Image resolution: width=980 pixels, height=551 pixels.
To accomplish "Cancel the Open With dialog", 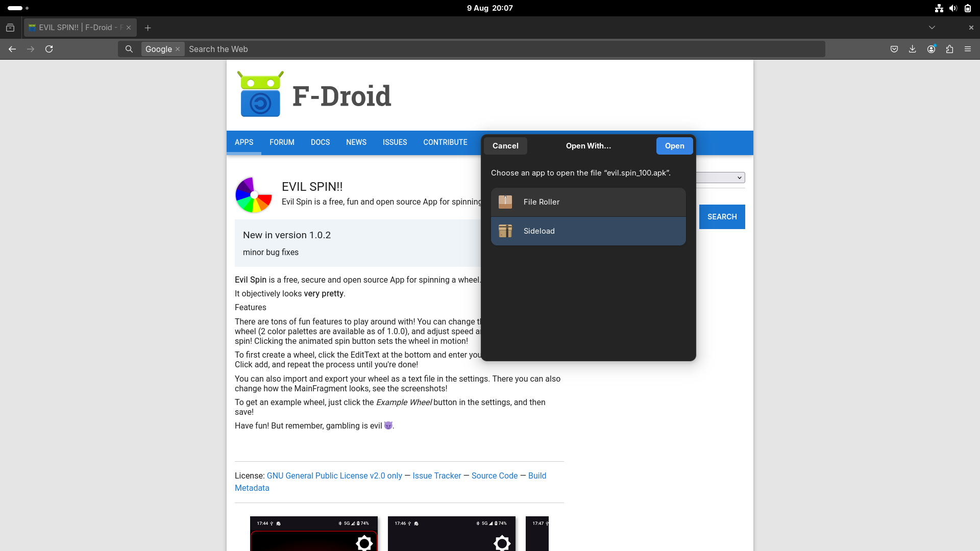I will click(x=505, y=146).
